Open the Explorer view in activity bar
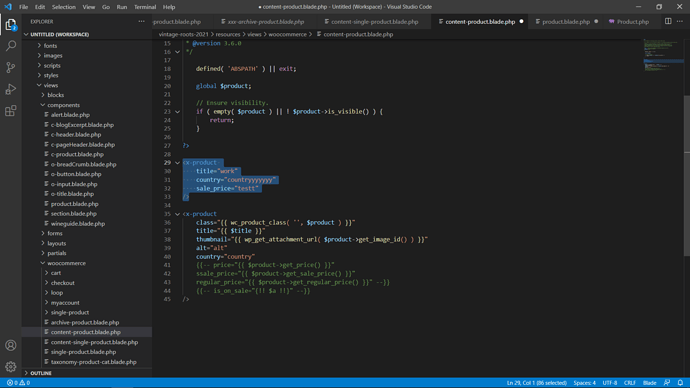This screenshot has width=690, height=388. click(x=11, y=25)
